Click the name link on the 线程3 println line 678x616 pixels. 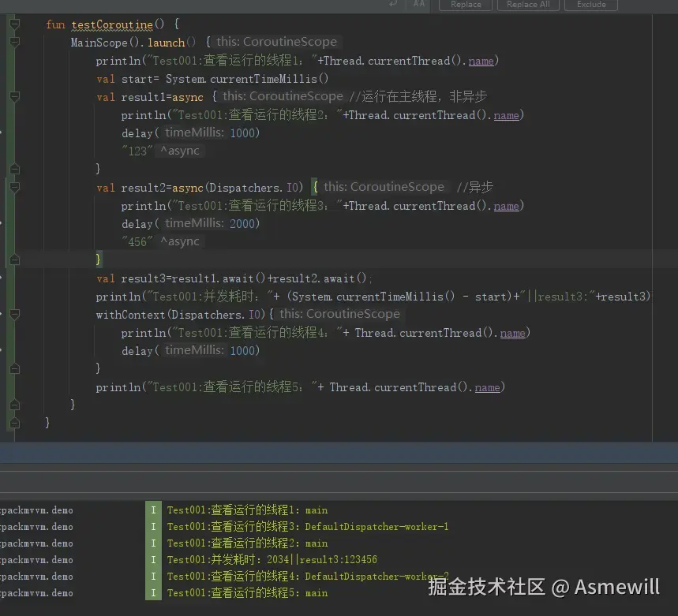click(507, 206)
